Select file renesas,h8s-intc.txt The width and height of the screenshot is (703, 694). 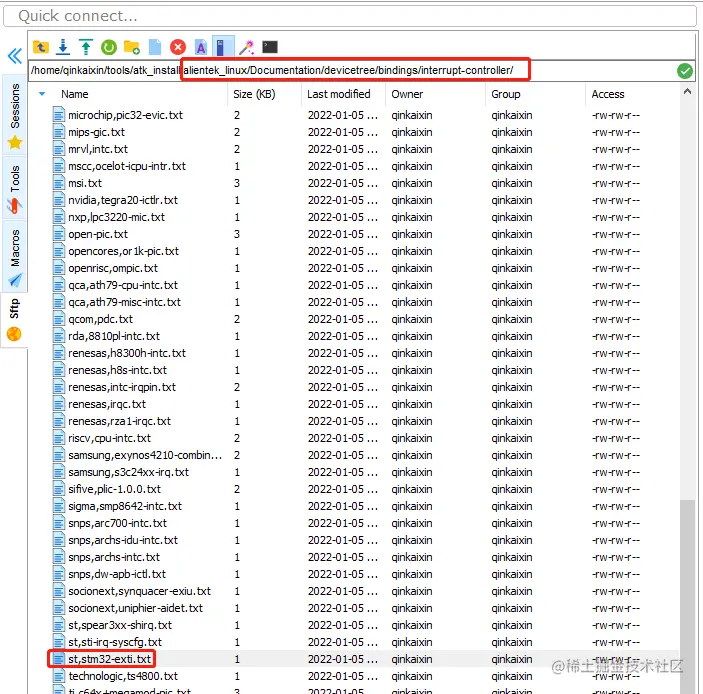[117, 370]
